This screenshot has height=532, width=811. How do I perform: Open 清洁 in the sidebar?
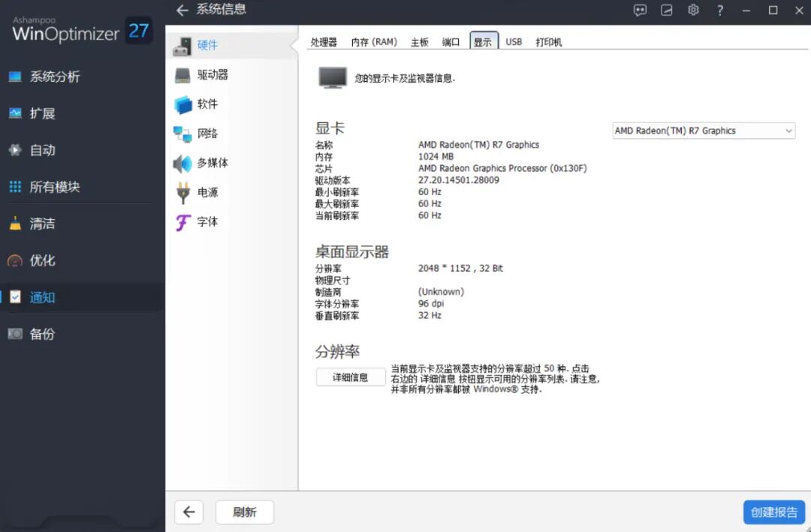(42, 224)
